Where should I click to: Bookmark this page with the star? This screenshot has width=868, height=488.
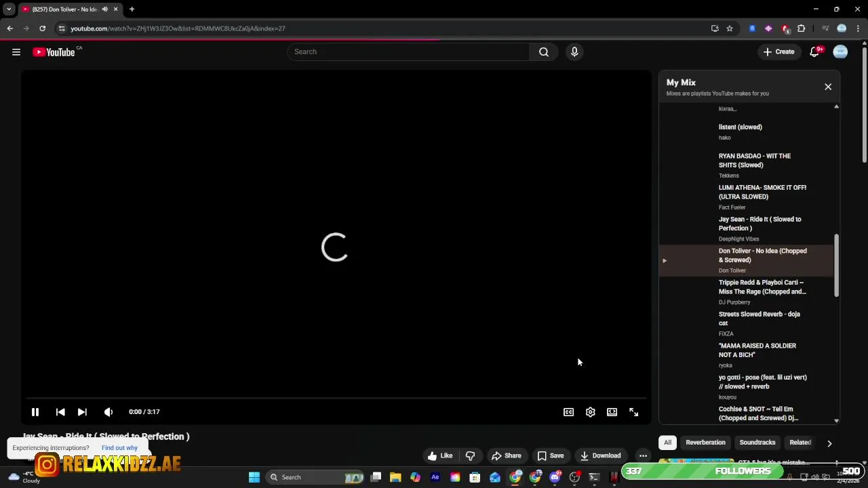(730, 28)
